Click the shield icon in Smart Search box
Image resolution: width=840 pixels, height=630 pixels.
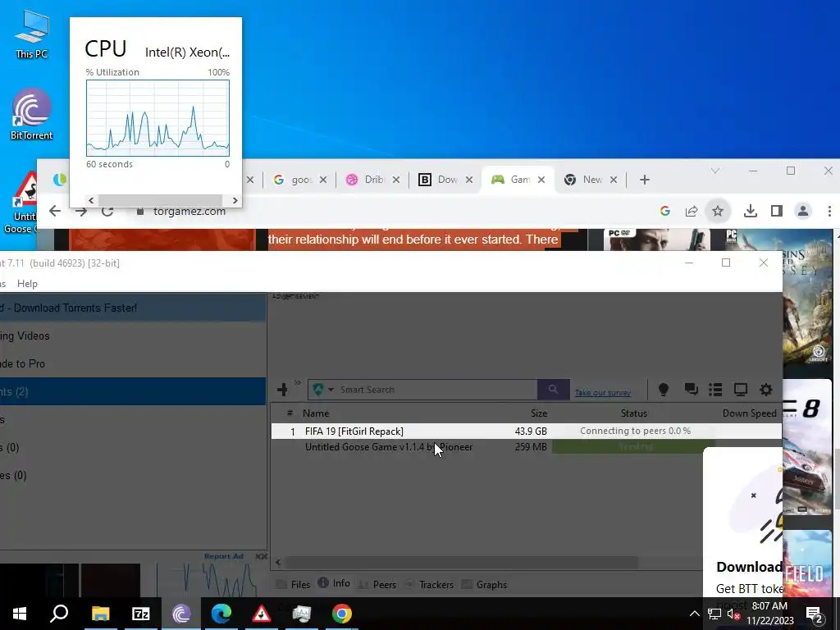[317, 390]
